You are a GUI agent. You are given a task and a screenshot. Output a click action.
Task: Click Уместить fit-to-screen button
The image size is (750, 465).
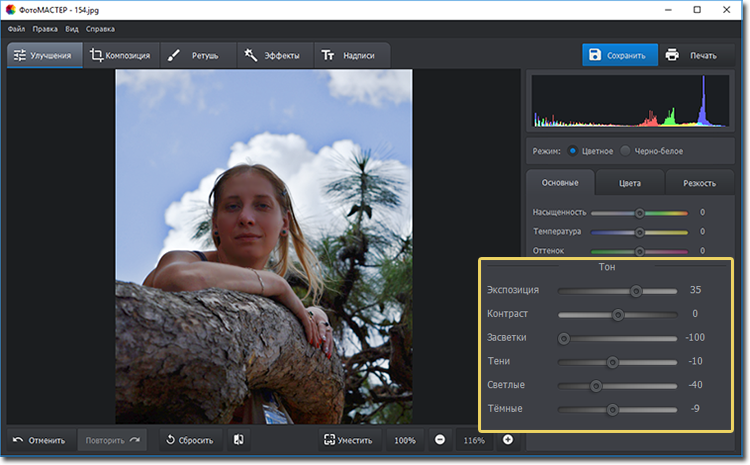348,440
